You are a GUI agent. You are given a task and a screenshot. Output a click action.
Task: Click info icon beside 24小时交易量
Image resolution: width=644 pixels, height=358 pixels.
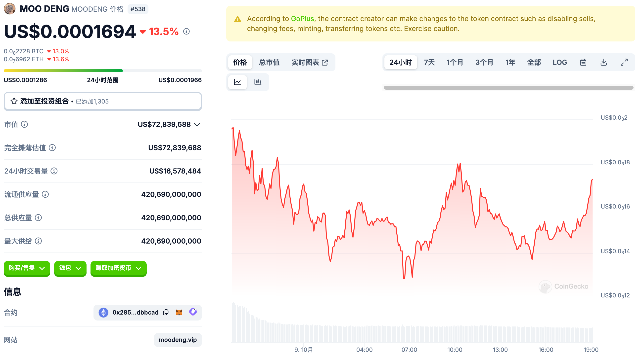[x=54, y=171]
